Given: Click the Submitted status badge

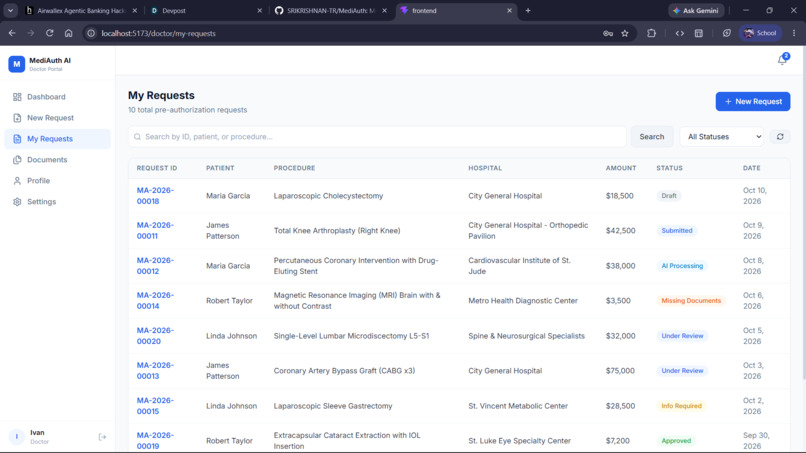Looking at the screenshot, I should [x=676, y=231].
